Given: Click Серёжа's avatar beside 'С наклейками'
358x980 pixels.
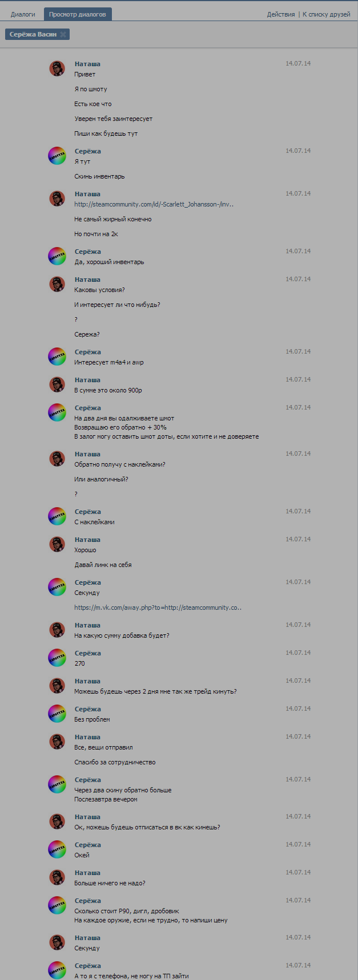Looking at the screenshot, I should click(x=57, y=517).
